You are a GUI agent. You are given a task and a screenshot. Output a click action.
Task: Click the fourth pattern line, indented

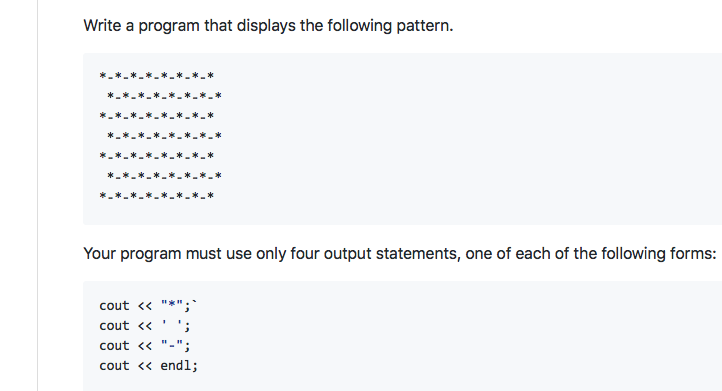(x=164, y=136)
